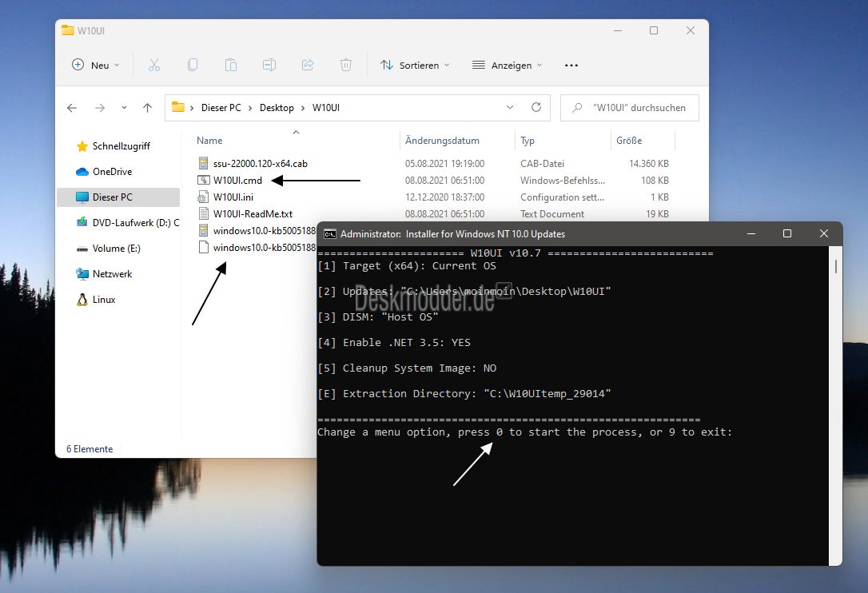The width and height of the screenshot is (868, 593).
Task: Click the folder icon in Explorer title bar
Action: coord(67,30)
